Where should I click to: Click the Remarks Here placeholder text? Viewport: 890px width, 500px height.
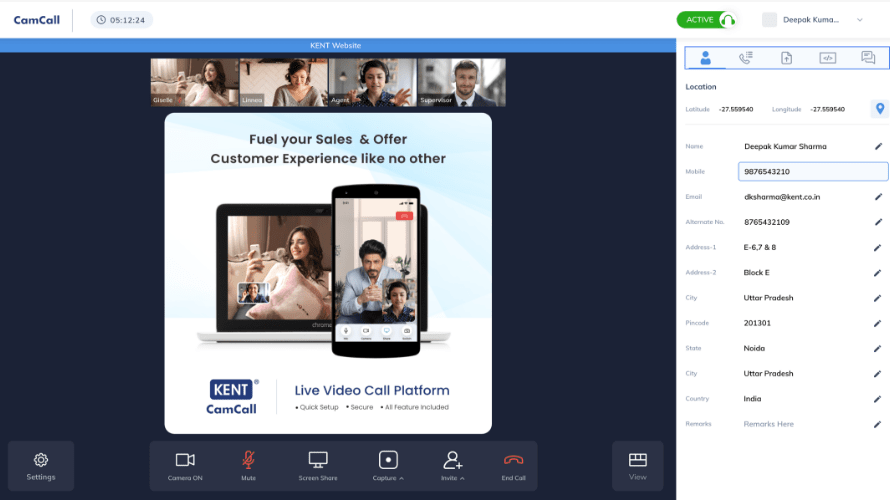tap(769, 424)
